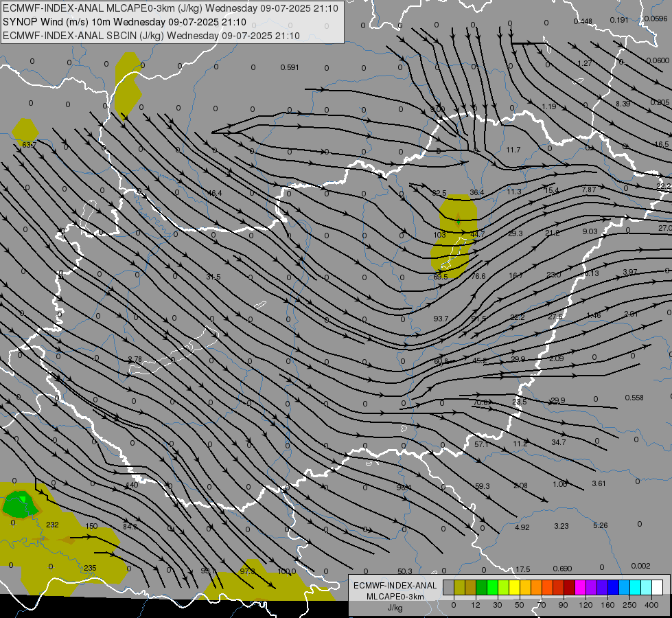Click the grid value 34.7
This screenshot has width=672, height=618.
pyautogui.click(x=559, y=442)
